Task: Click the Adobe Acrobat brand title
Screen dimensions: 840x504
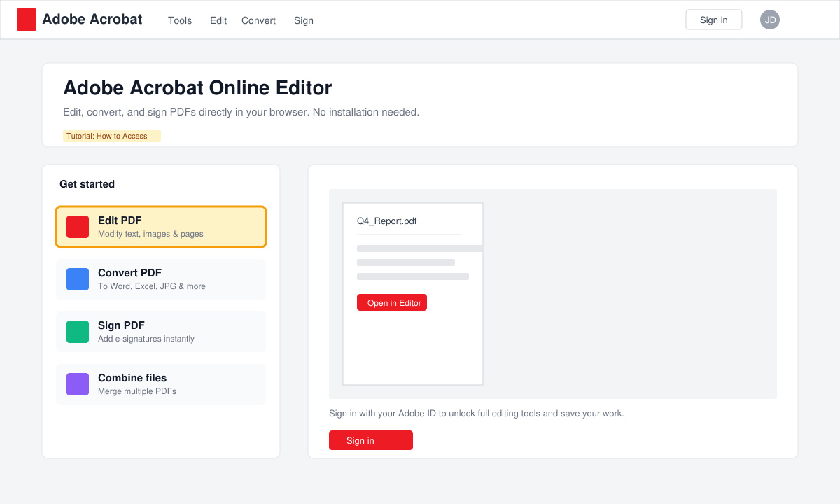Action: point(92,20)
